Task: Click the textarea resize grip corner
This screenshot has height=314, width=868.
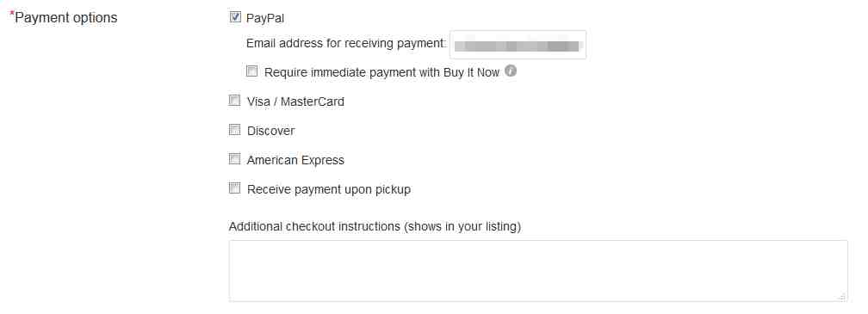Action: [x=842, y=297]
